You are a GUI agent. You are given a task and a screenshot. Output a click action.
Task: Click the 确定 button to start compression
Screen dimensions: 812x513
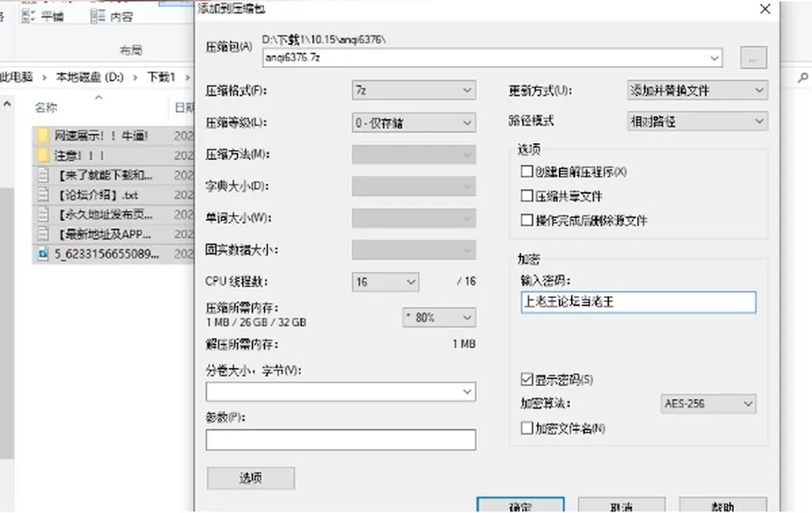coord(520,505)
